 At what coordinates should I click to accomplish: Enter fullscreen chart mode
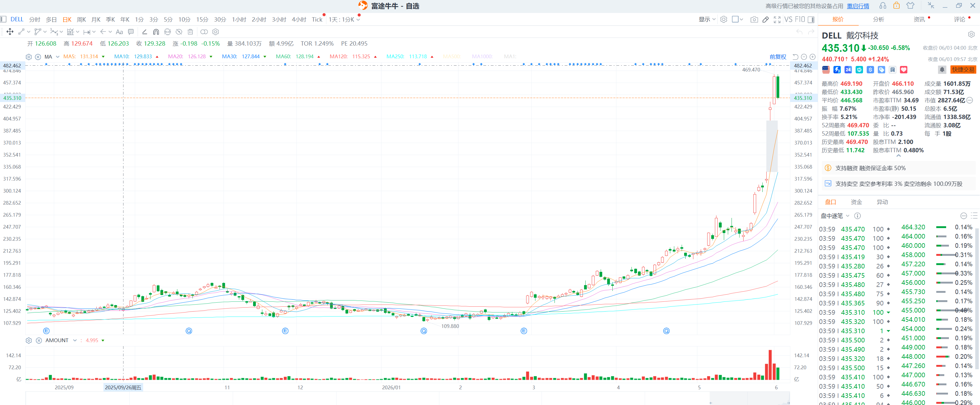click(777, 19)
